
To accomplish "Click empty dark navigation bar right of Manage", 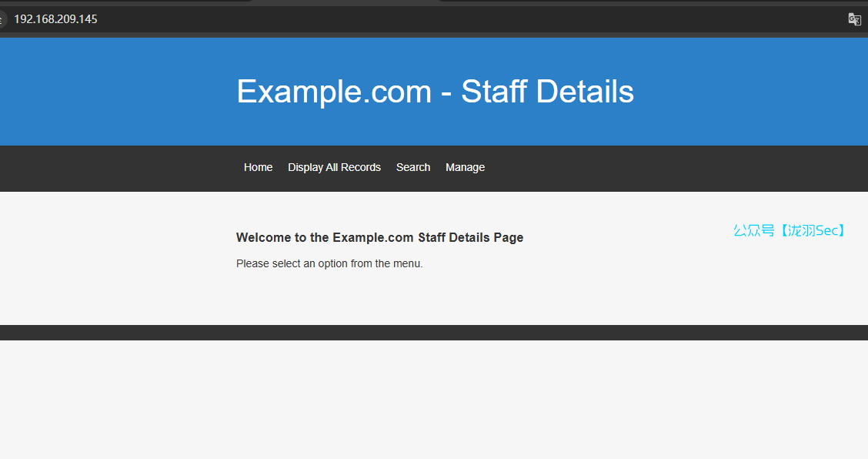I will tap(654, 168).
